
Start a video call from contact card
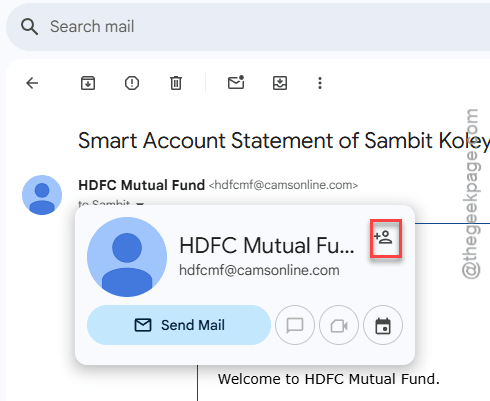pos(339,325)
